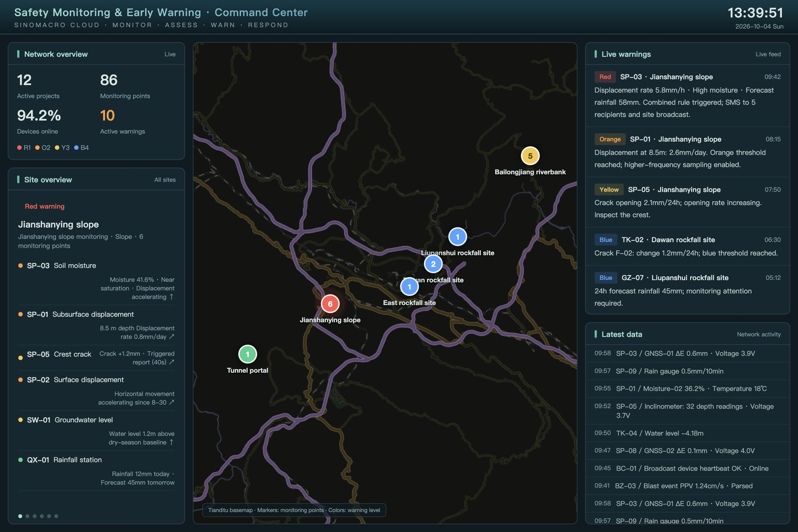Screen dimensions: 798x532
Task: Select the blue marker numbered 2
Action: point(433,264)
